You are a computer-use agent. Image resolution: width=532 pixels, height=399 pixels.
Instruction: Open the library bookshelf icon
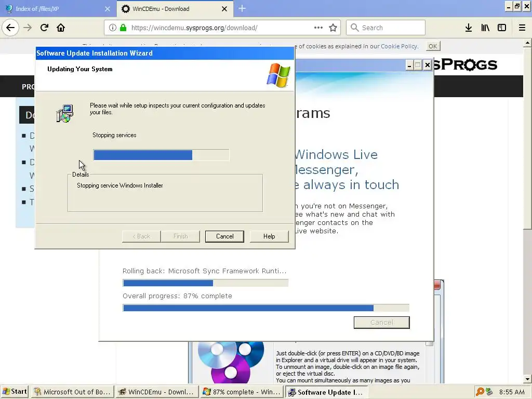click(x=485, y=28)
